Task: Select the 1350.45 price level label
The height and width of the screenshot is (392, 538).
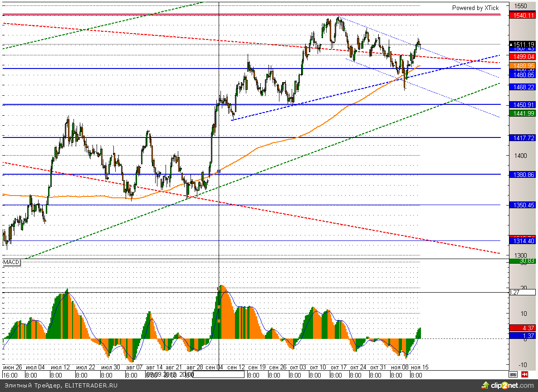Action: pos(523,205)
